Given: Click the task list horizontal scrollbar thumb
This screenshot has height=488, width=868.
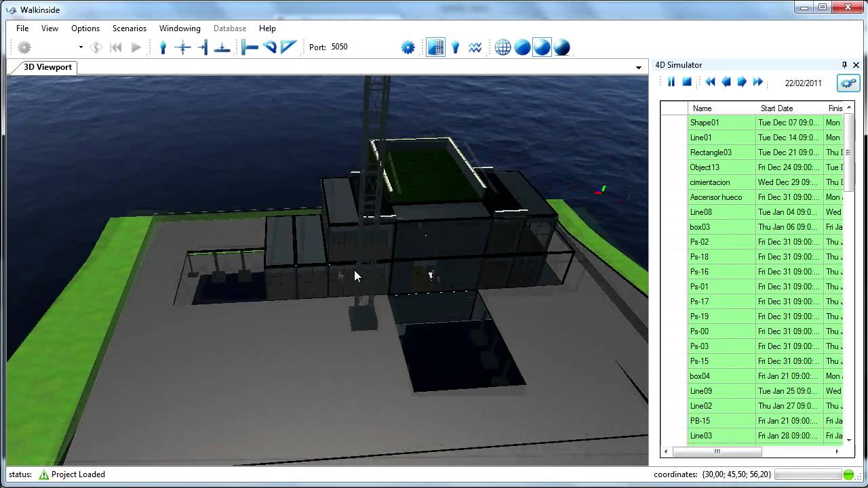Looking at the screenshot, I should pos(717,451).
